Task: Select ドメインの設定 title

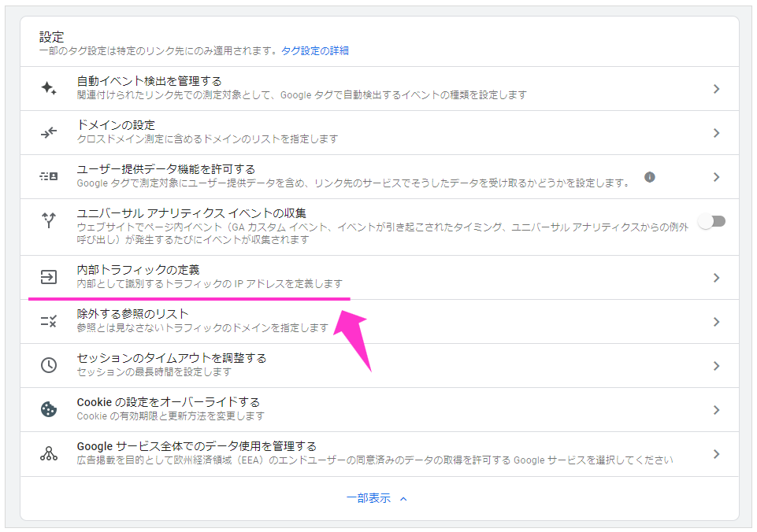Action: coord(116,125)
